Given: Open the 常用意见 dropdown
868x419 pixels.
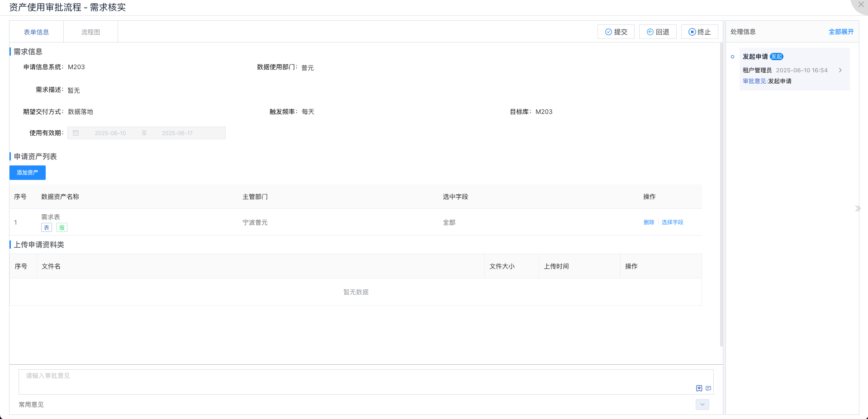Looking at the screenshot, I should pos(702,405).
